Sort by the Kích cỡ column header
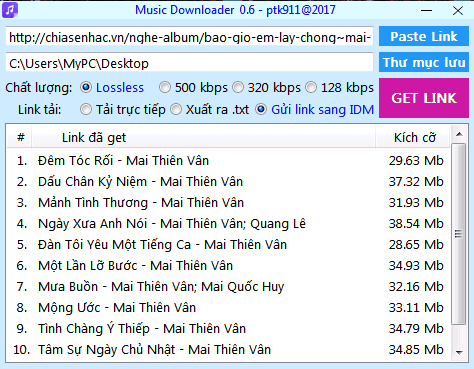474x369 pixels. point(413,137)
